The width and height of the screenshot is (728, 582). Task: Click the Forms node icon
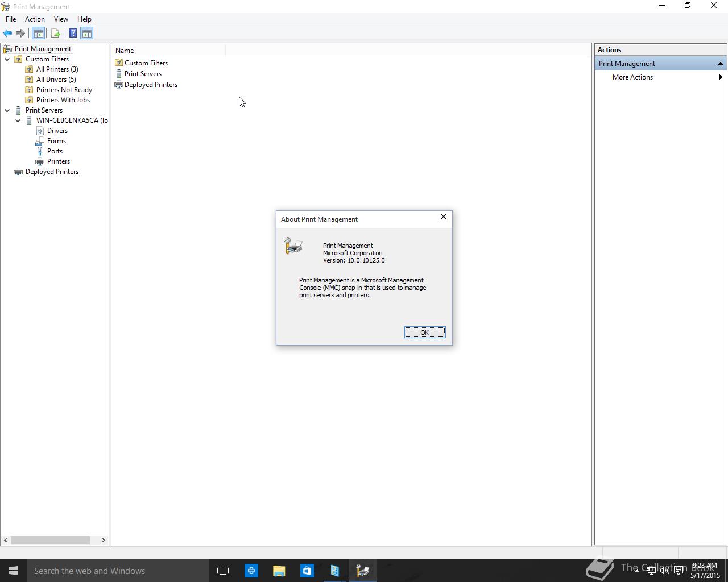[40, 141]
